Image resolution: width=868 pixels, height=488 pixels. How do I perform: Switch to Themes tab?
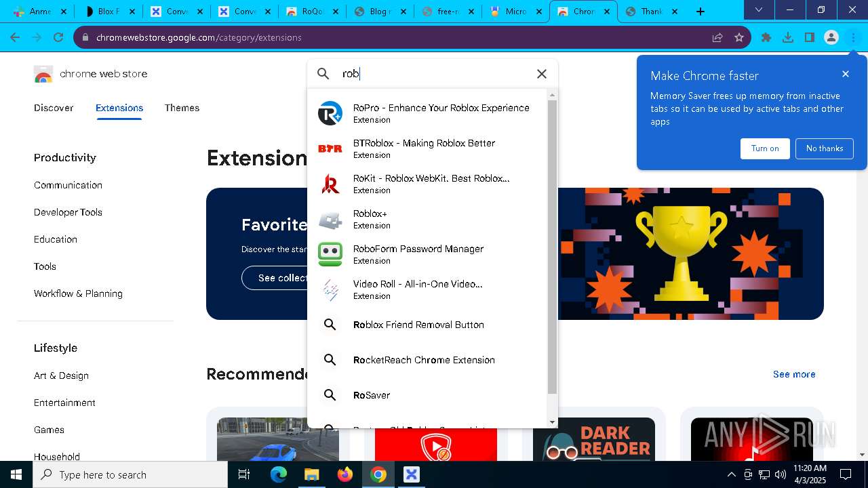point(182,108)
